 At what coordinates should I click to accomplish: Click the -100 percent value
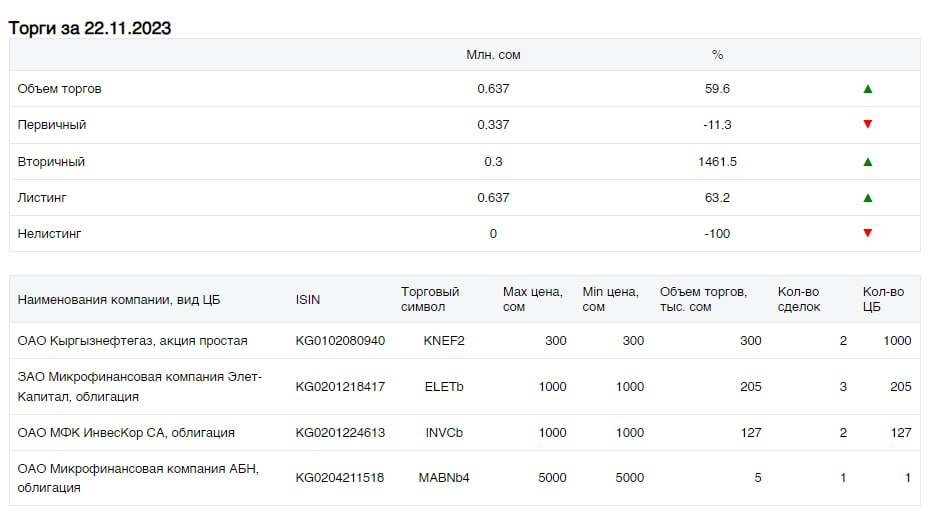coord(717,234)
